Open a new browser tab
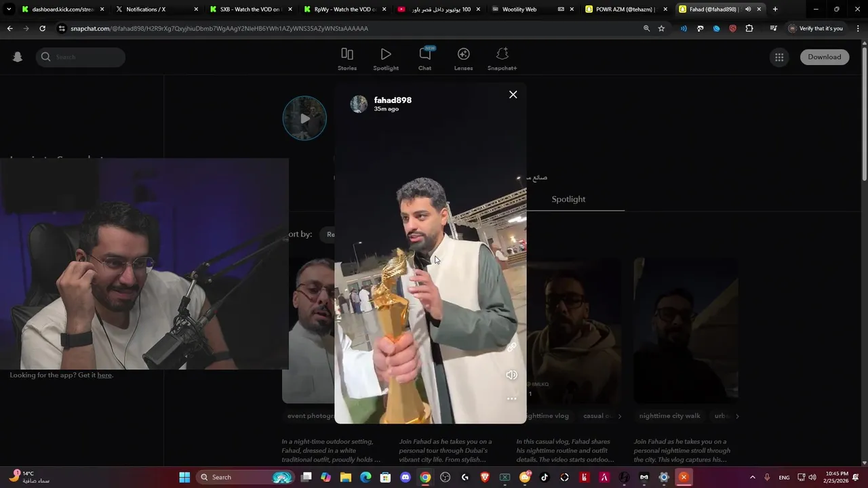 [x=775, y=9]
